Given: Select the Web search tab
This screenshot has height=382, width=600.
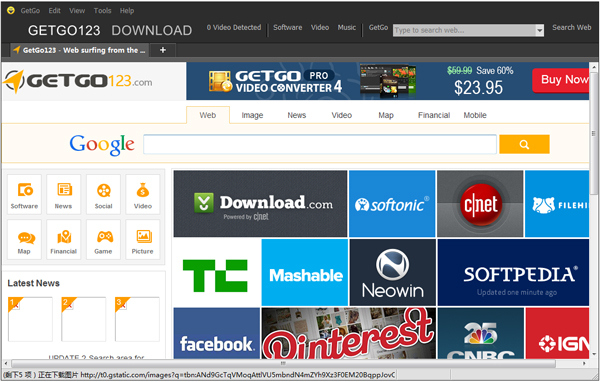Looking at the screenshot, I should click(208, 115).
